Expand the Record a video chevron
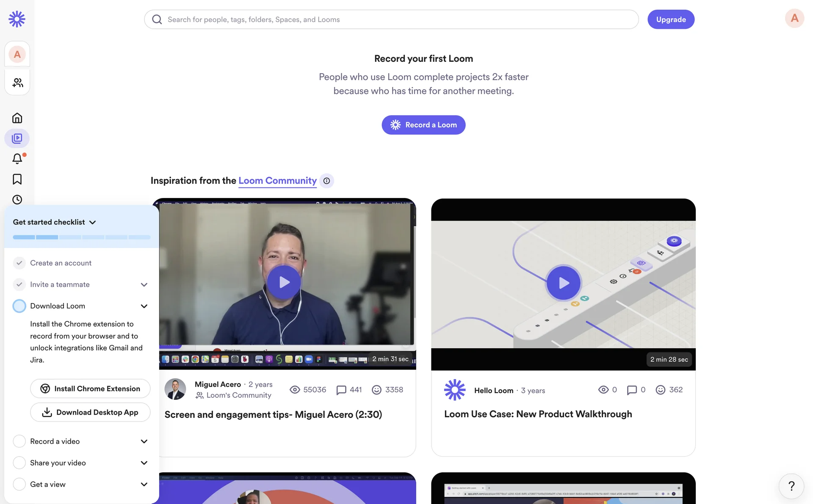Screen dimensions: 813x504 click(144, 441)
